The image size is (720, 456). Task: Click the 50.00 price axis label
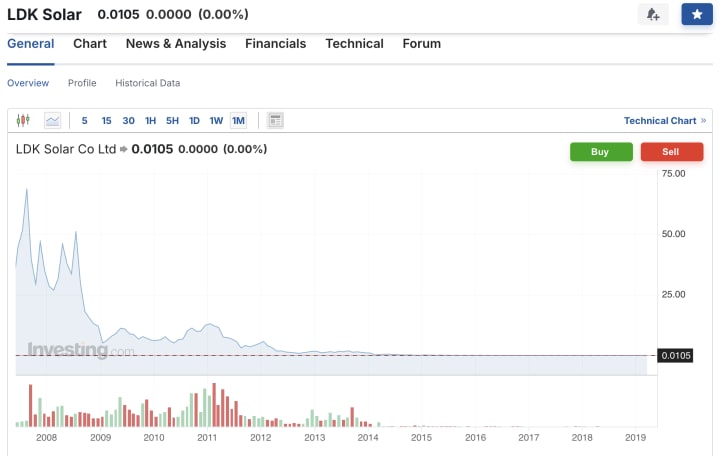click(x=673, y=234)
